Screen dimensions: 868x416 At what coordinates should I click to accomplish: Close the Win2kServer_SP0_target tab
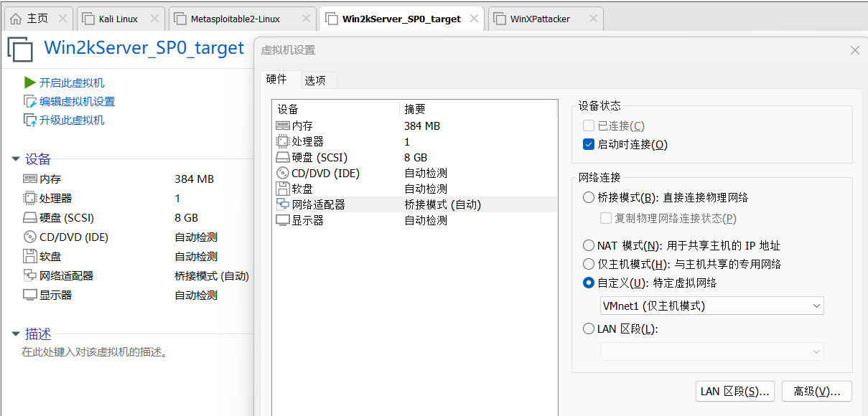475,19
